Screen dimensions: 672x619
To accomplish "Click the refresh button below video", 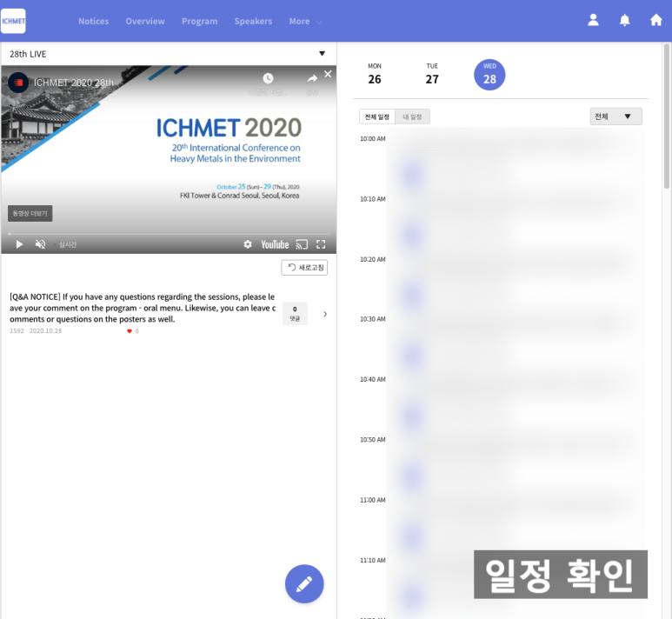I will pyautogui.click(x=304, y=268).
